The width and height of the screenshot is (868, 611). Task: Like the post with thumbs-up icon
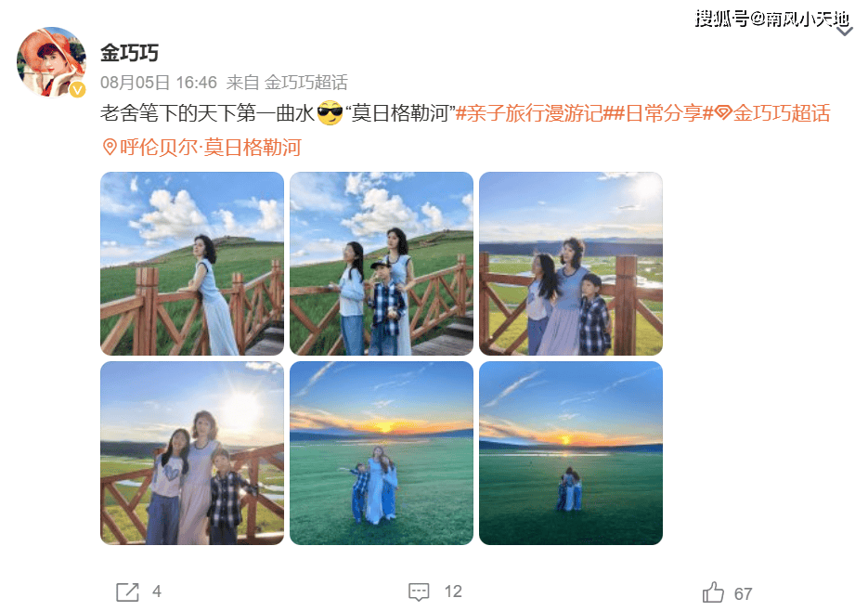713,592
